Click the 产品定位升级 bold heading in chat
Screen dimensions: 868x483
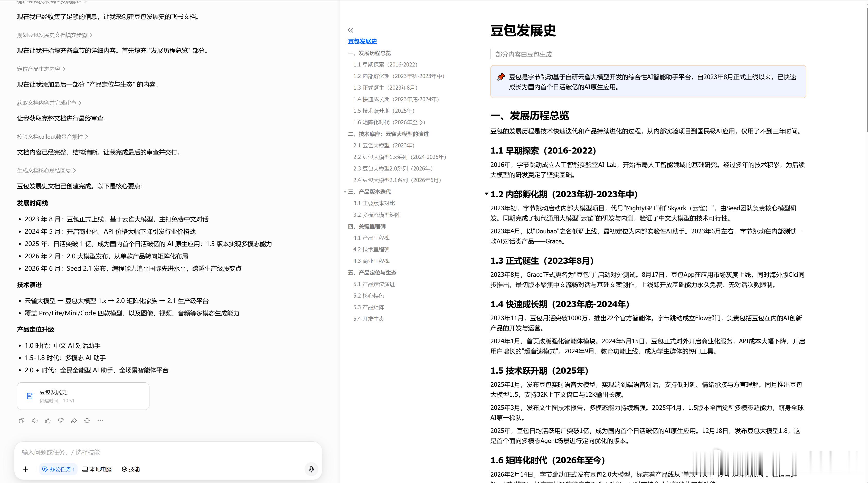[35, 329]
